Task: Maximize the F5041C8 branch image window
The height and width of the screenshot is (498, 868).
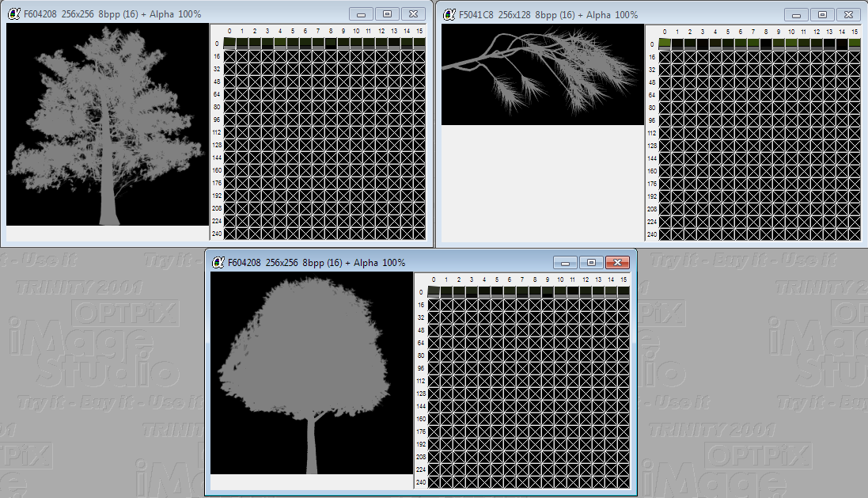Action: click(x=822, y=14)
